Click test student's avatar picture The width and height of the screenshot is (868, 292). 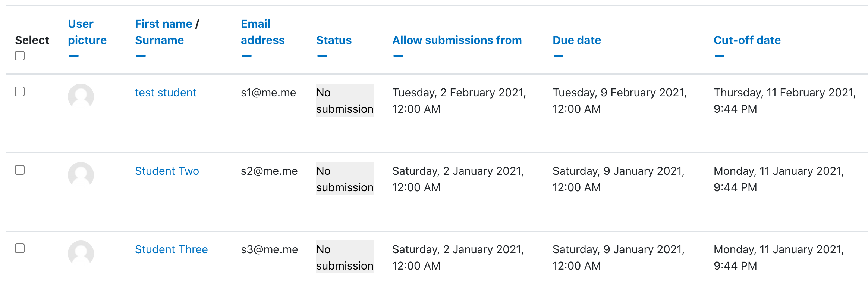click(81, 96)
